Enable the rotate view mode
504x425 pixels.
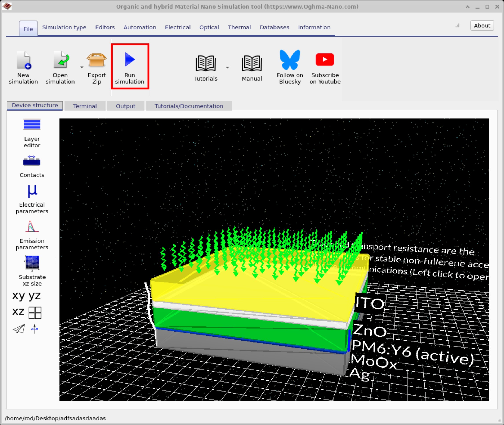[x=35, y=329]
